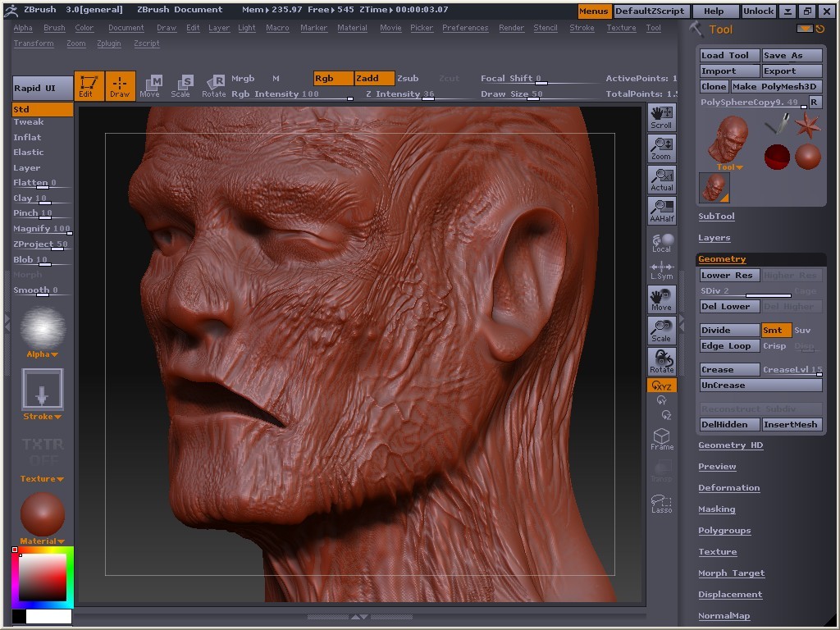Image resolution: width=840 pixels, height=630 pixels.
Task: Toggle Mrgb material and color mode
Action: 243,78
